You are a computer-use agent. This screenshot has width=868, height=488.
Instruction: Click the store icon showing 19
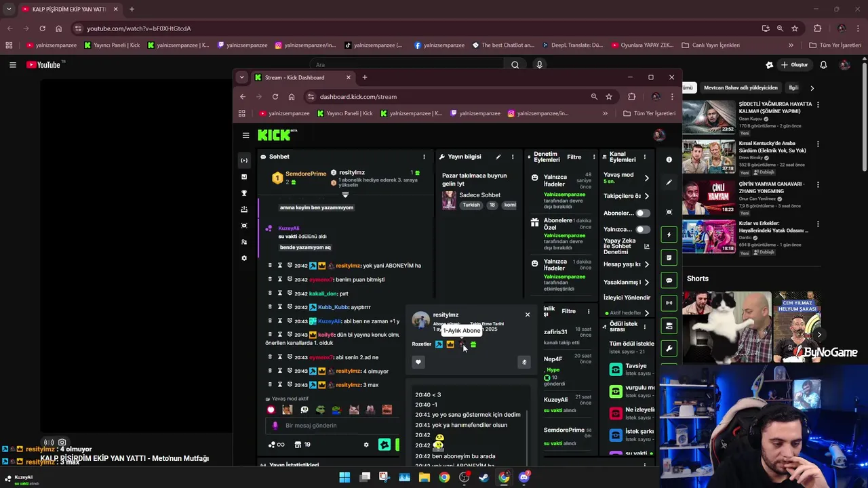pos(303,445)
